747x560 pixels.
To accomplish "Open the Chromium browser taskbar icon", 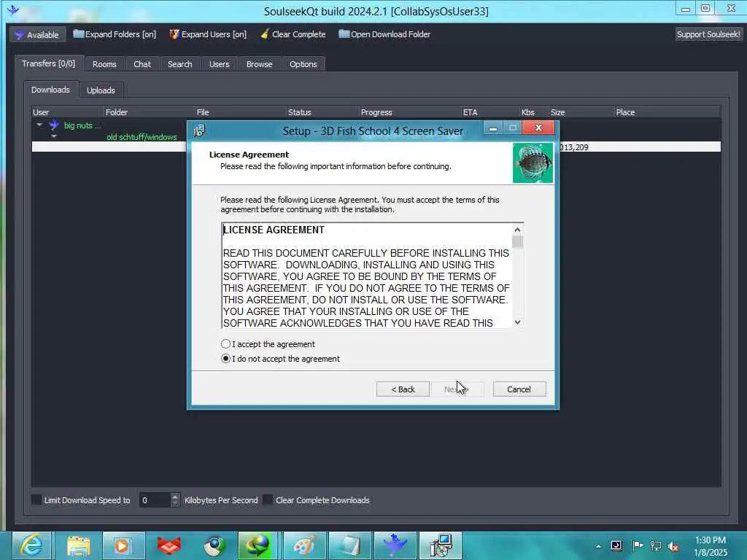I will [x=214, y=545].
